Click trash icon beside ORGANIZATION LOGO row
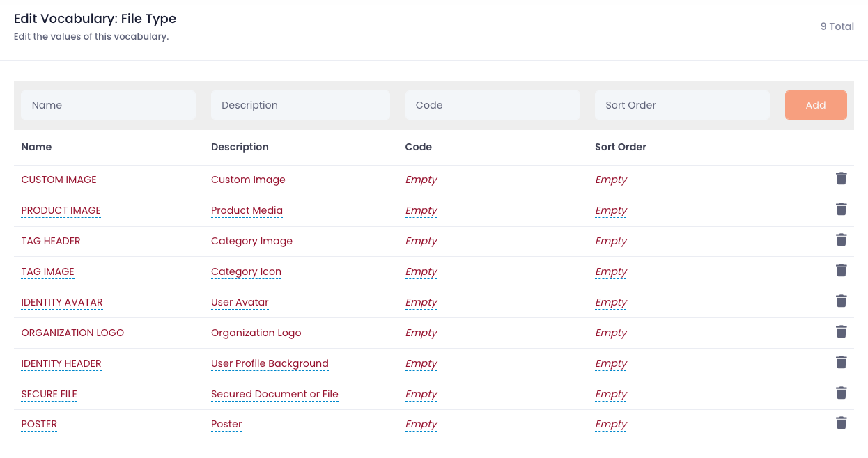 (841, 332)
